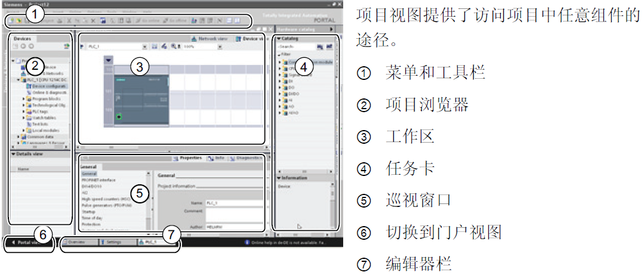
Task: Click the zoom magnifier icon in device view
Action: click(173, 47)
